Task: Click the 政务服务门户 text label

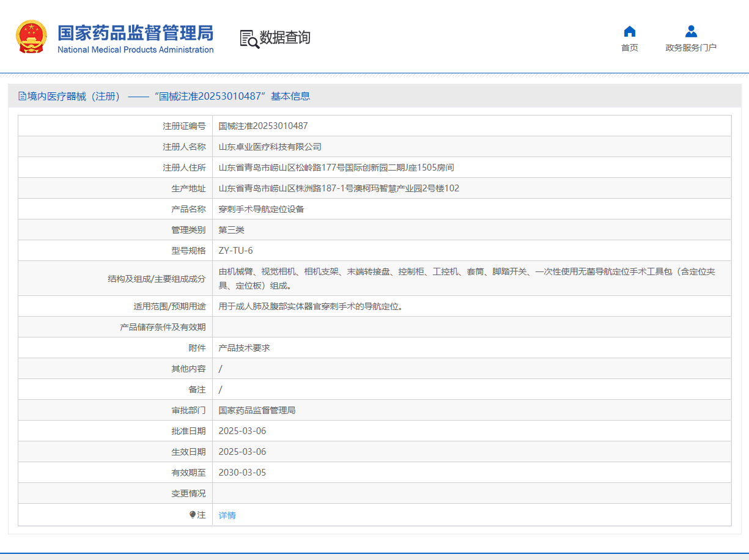Action: (691, 48)
